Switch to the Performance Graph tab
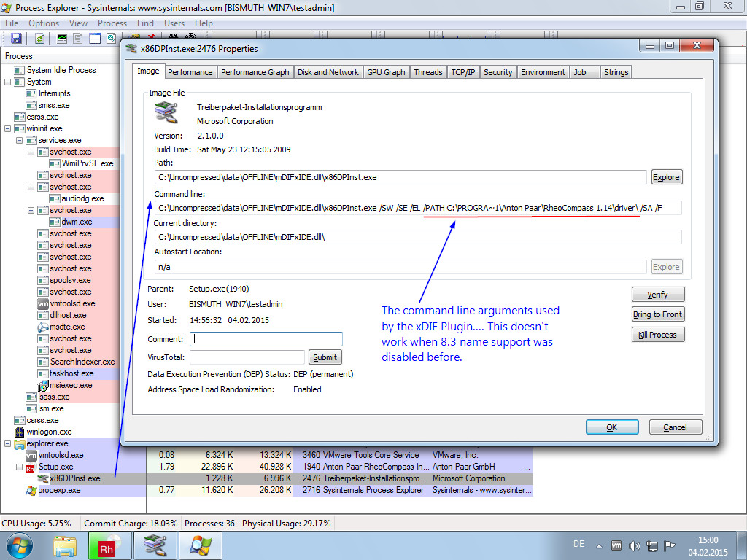 (255, 72)
